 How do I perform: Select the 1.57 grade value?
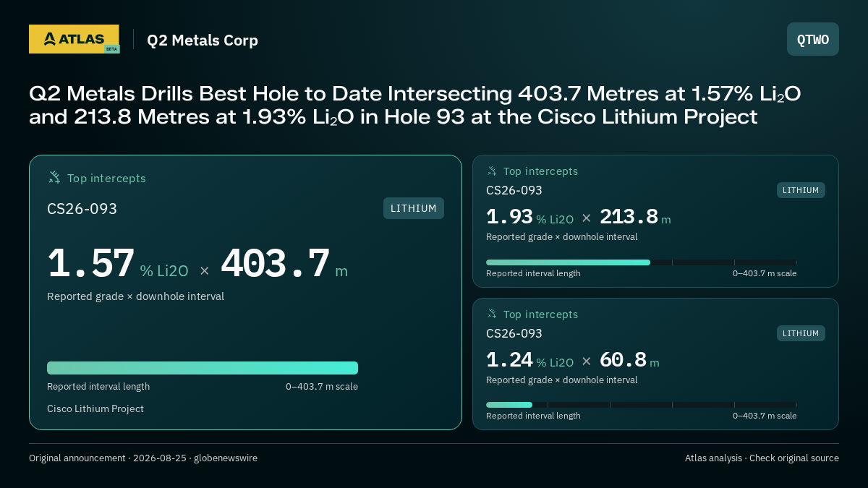coord(91,264)
